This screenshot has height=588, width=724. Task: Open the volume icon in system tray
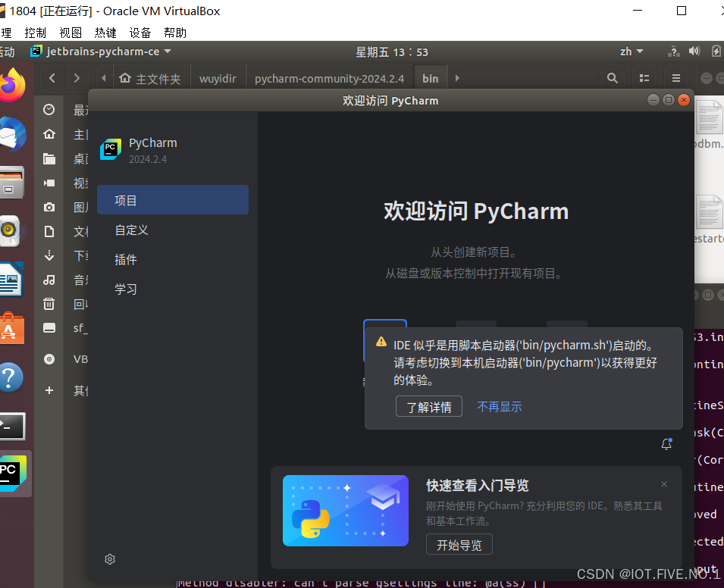click(x=694, y=52)
